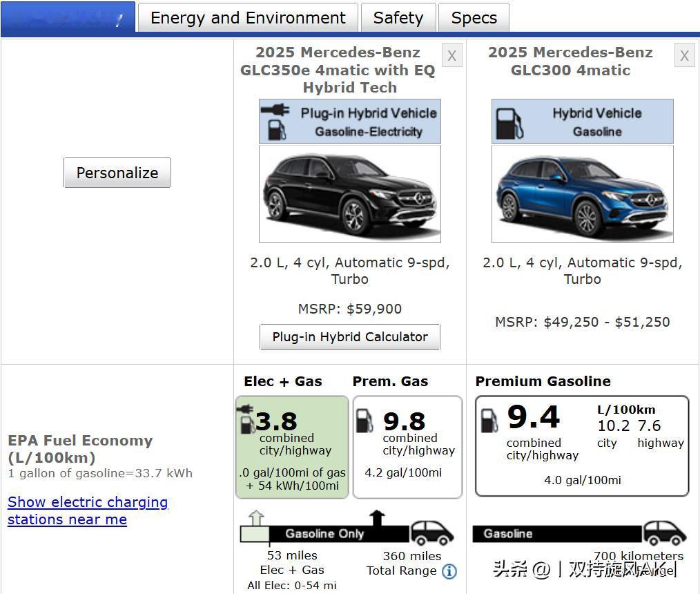Click the black up arrow above Gasoline Only bar
Screen dimensions: 700x594
[376, 518]
